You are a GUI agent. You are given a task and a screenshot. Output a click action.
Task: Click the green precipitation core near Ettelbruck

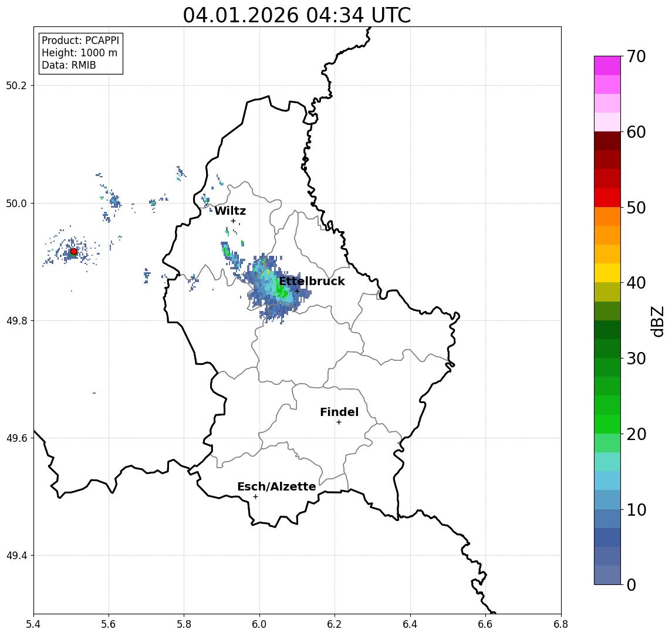click(281, 292)
